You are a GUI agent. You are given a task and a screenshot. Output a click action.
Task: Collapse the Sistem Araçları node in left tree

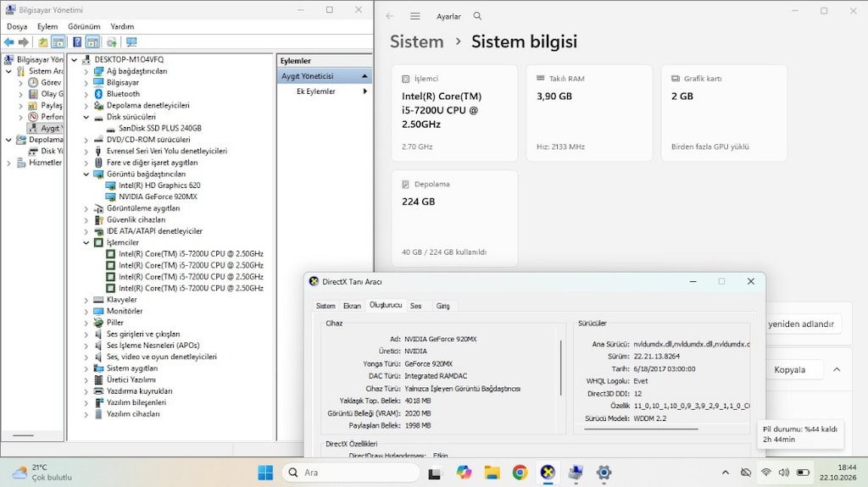point(8,71)
